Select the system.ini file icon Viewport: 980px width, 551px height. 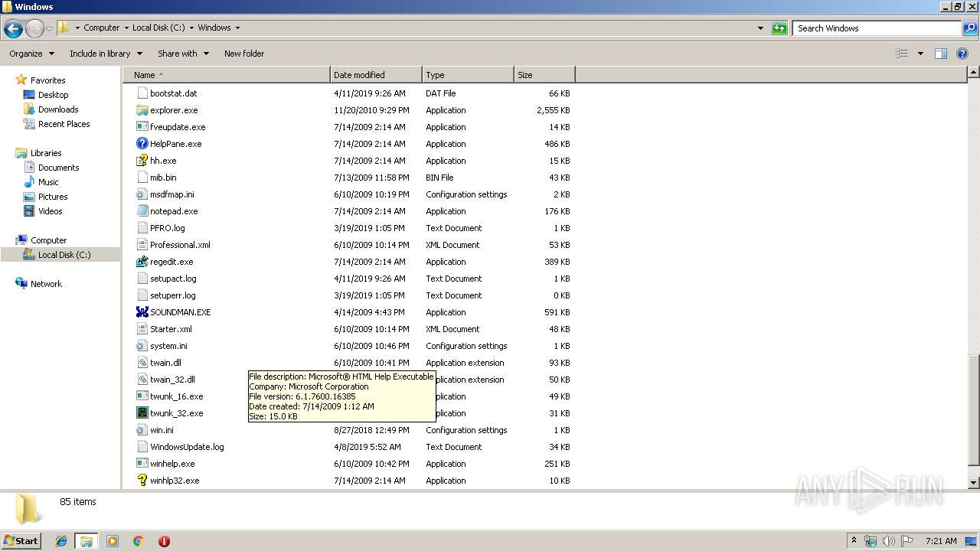142,346
